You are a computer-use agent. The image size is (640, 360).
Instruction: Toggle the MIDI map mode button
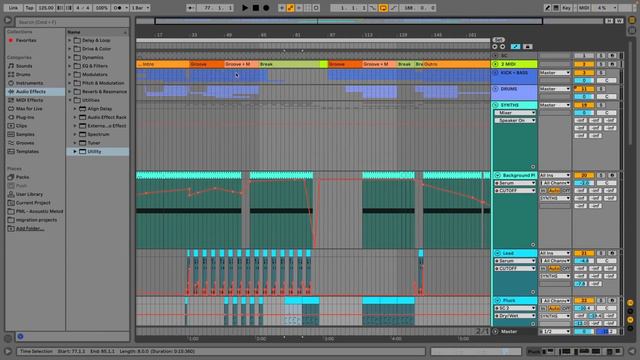[584, 8]
